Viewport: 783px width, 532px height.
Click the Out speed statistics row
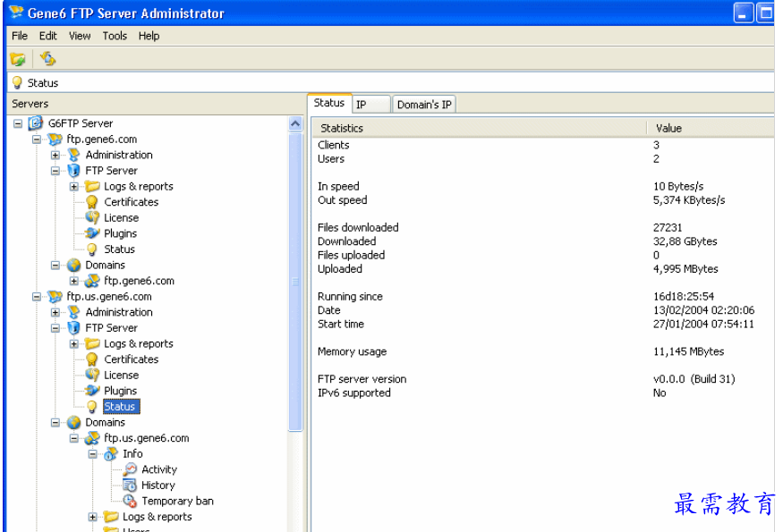pyautogui.click(x=543, y=200)
